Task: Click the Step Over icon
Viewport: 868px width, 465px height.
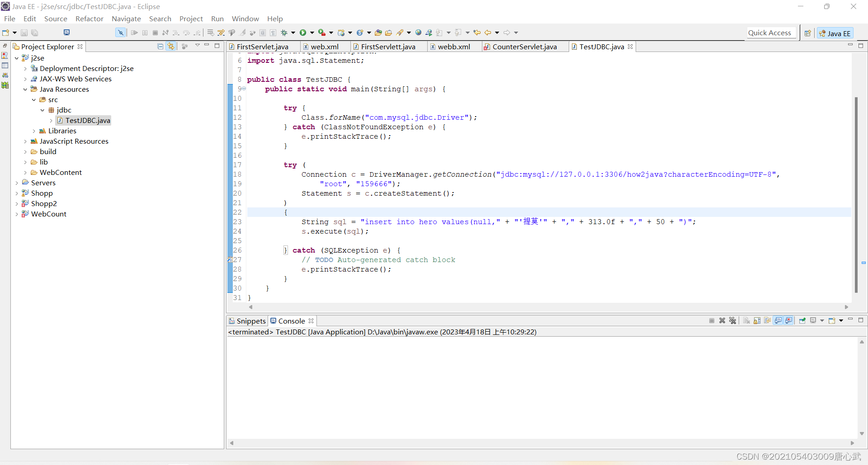Action: coord(186,33)
